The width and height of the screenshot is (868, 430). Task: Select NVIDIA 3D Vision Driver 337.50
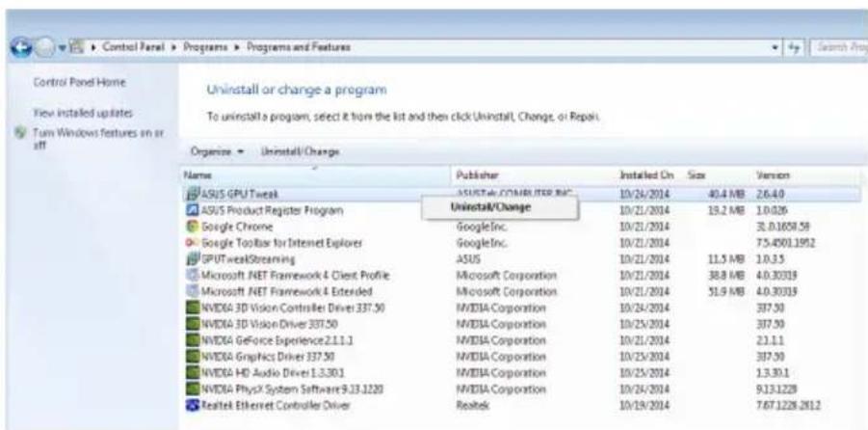tap(270, 324)
